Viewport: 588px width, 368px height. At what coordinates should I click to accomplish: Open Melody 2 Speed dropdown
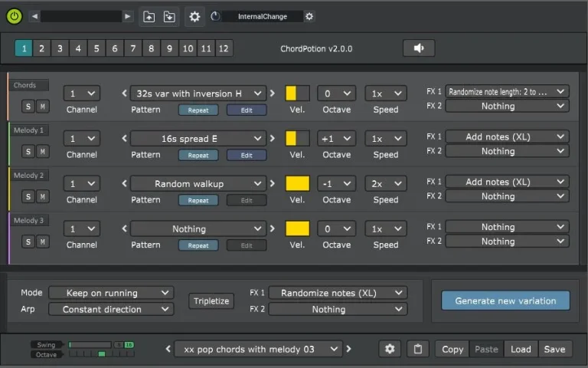coord(385,184)
